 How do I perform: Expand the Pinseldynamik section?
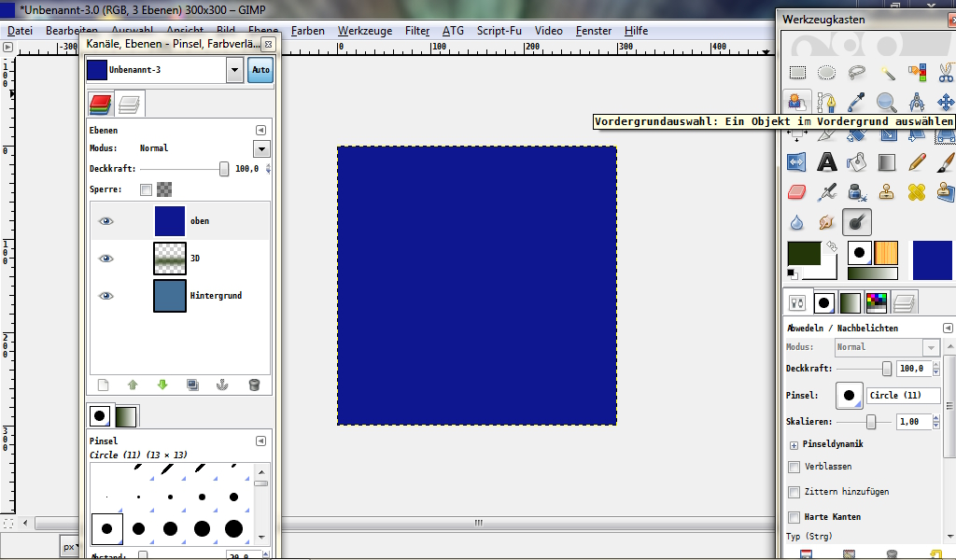pos(794,445)
